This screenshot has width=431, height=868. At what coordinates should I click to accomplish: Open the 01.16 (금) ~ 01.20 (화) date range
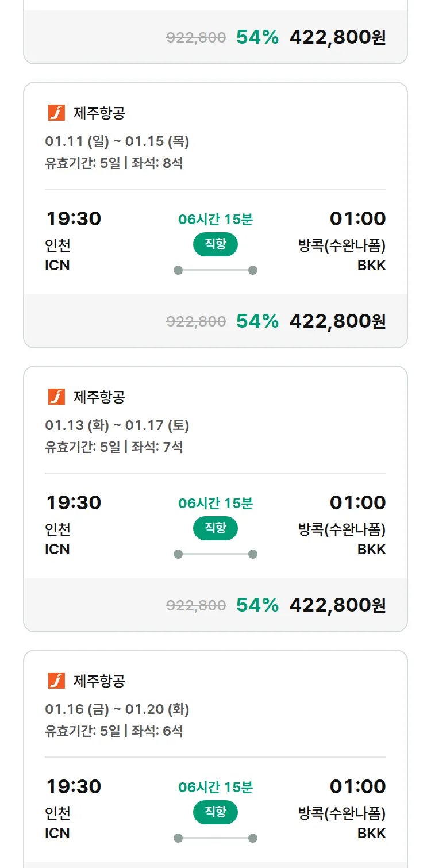pos(117,709)
